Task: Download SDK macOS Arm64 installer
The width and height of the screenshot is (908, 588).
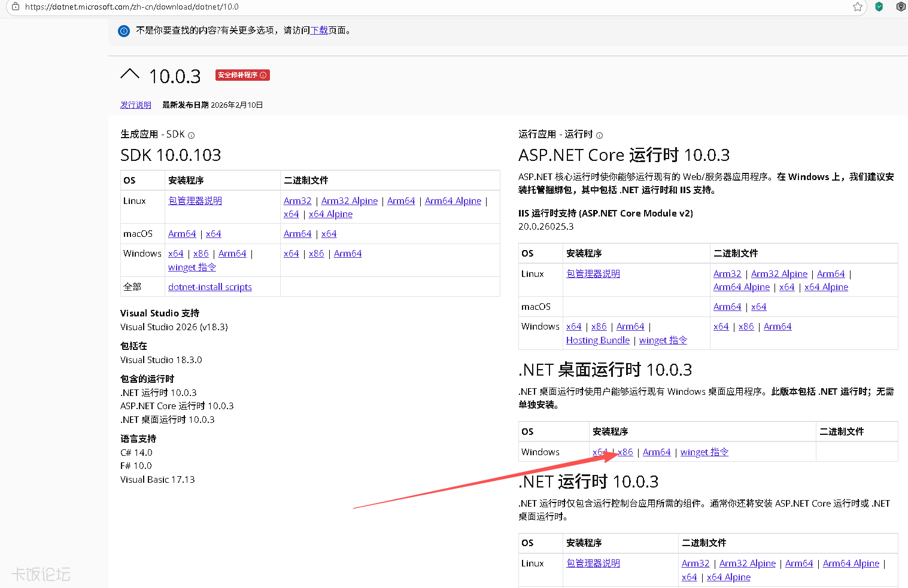Action: [x=182, y=234]
